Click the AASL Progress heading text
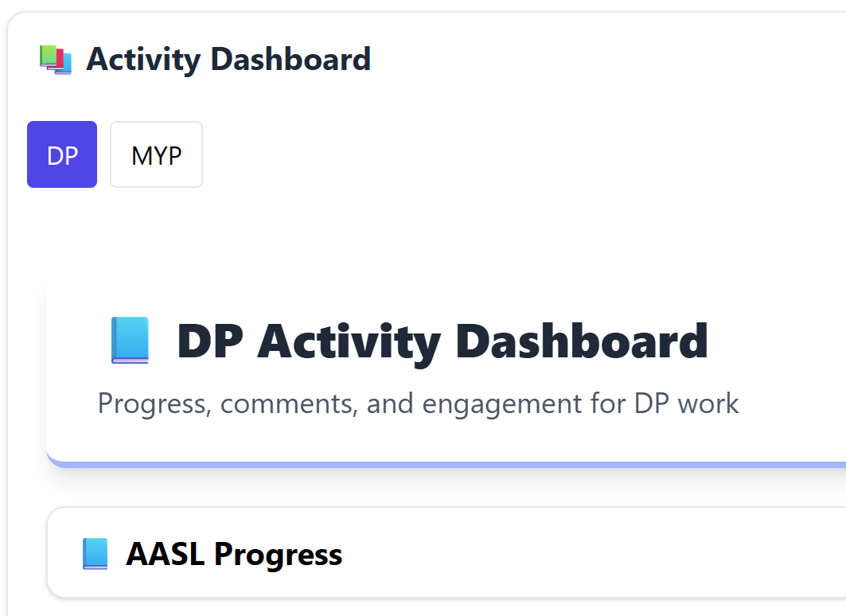Screen dimensions: 846x616 click(x=234, y=554)
